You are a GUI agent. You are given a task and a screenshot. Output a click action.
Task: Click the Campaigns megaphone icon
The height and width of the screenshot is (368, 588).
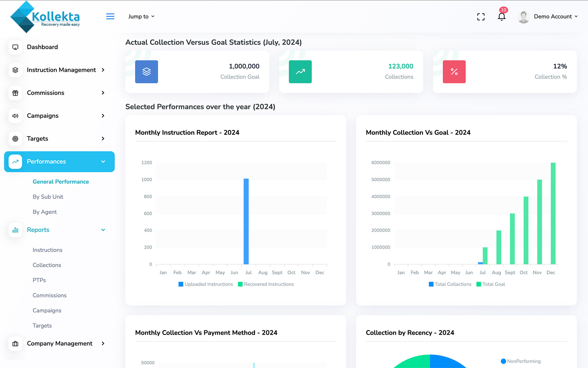15,116
